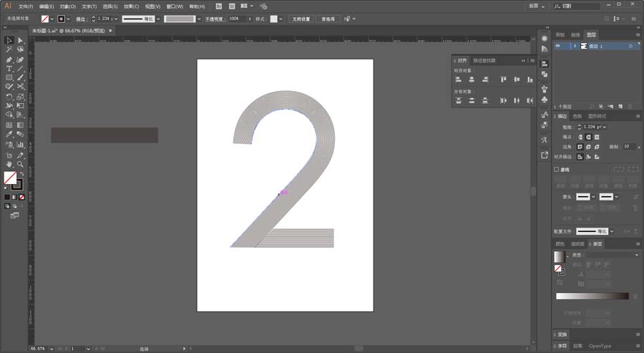
Task: Select the Zoom tool
Action: (21, 165)
